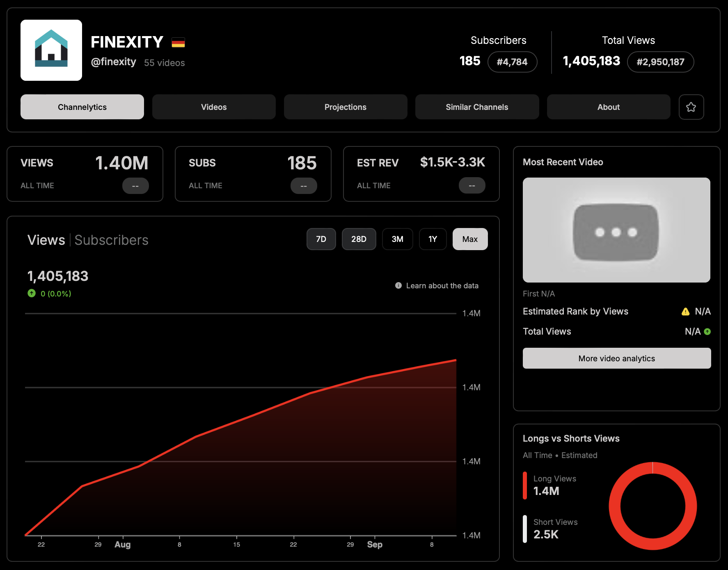Favorite the channel with the star icon
The width and height of the screenshot is (728, 570).
point(691,107)
